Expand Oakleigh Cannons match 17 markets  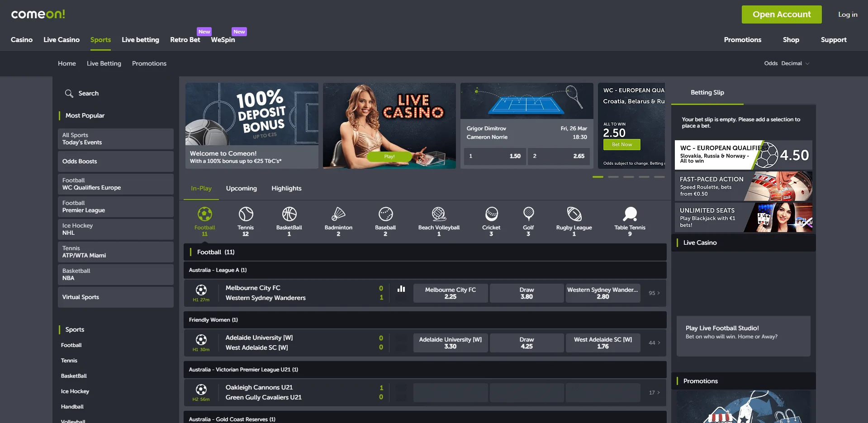(x=654, y=393)
